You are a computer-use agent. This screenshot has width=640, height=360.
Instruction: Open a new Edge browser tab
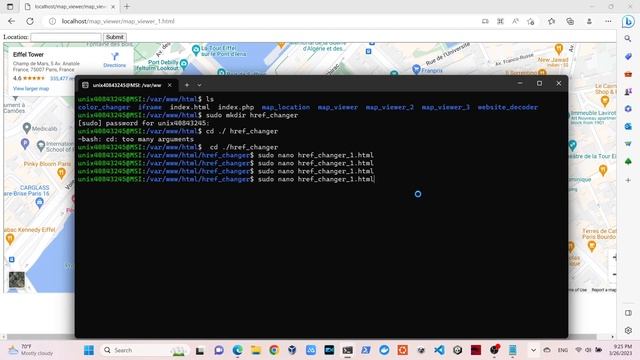point(127,7)
